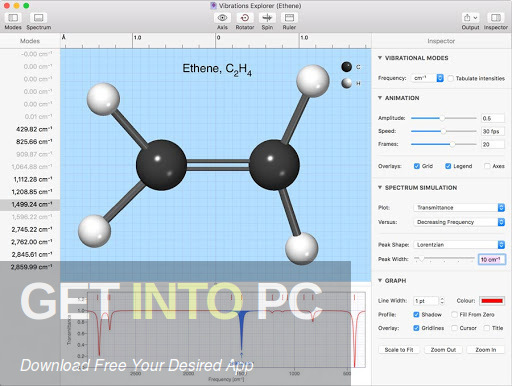Enable the Cursor overlay checkbox

pos(454,328)
